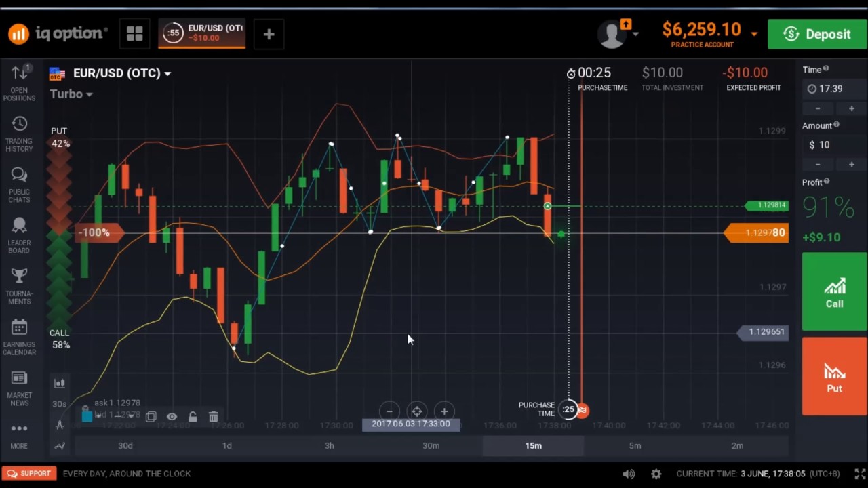868x488 pixels.
Task: Open the Open Positions sidebar panel
Action: (19, 83)
